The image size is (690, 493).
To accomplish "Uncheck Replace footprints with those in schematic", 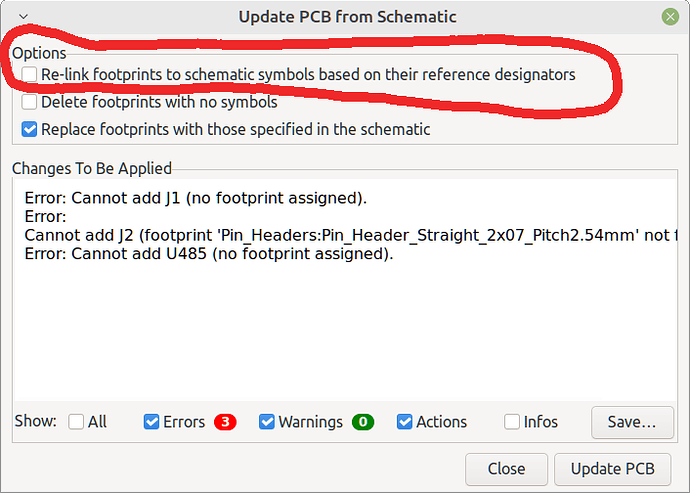I will point(29,129).
